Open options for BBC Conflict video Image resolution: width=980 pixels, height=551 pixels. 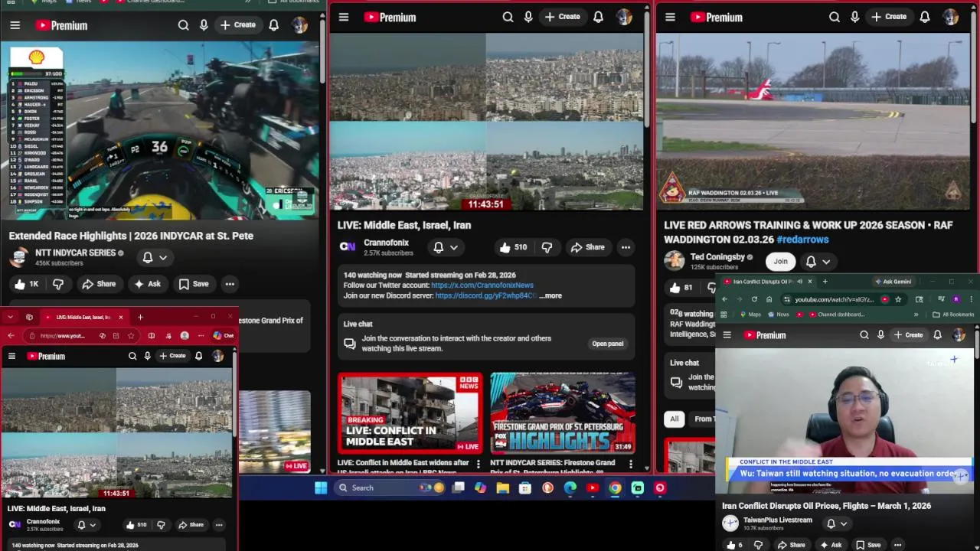[x=479, y=464]
